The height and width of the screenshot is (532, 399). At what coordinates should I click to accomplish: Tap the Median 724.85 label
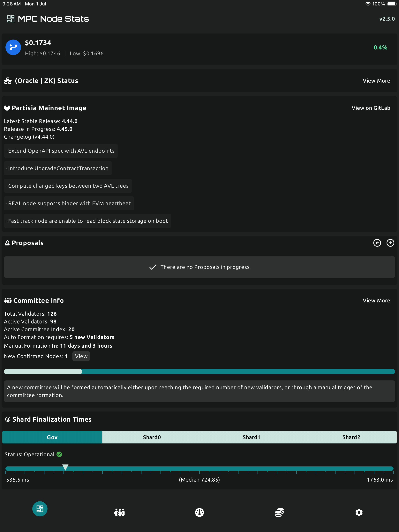point(199,480)
